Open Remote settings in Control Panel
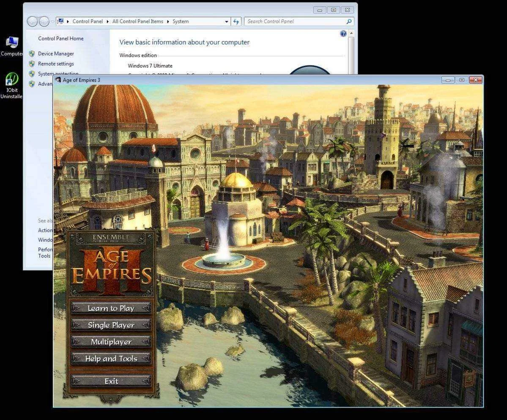Image resolution: width=507 pixels, height=420 pixels. [x=56, y=64]
